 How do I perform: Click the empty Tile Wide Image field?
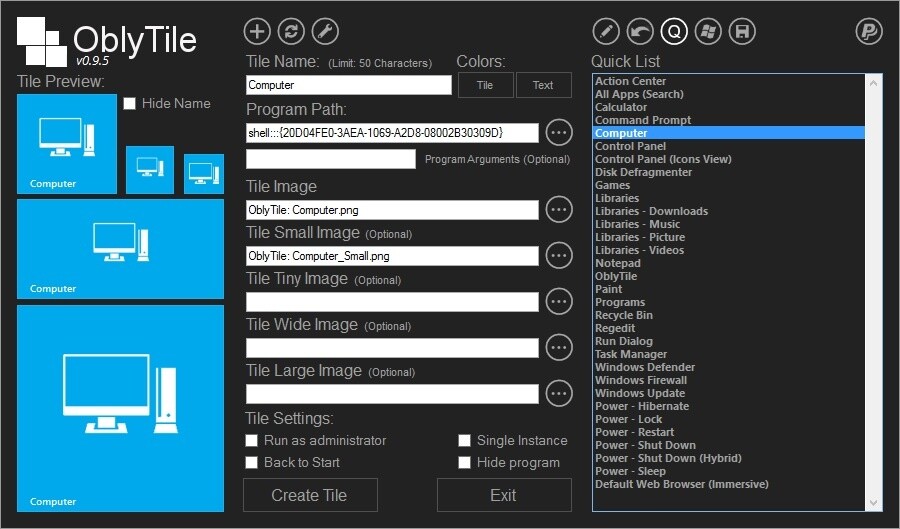click(392, 348)
